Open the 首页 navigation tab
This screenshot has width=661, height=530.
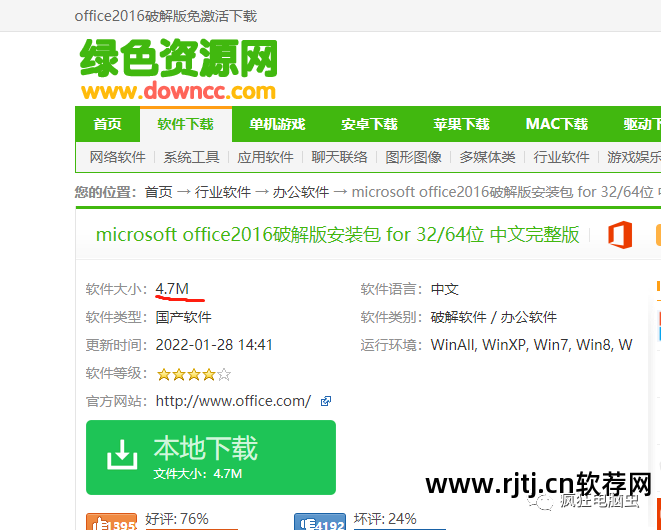(x=107, y=124)
